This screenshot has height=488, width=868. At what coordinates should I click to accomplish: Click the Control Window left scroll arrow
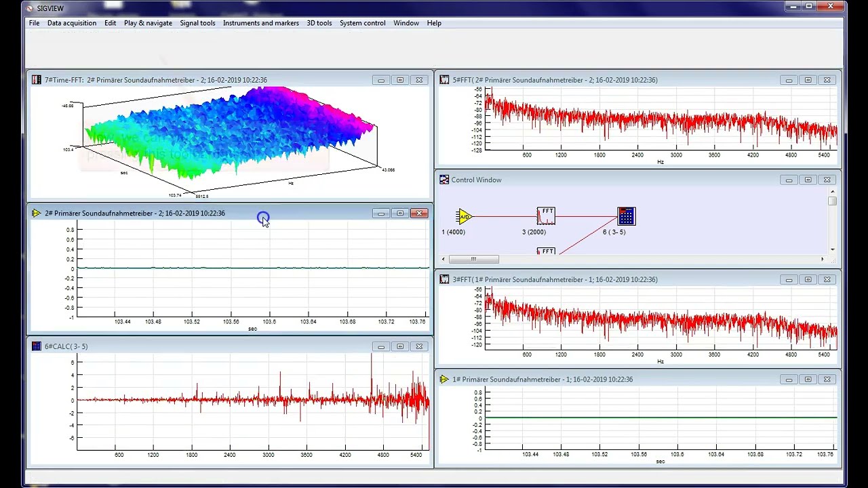[x=443, y=259]
